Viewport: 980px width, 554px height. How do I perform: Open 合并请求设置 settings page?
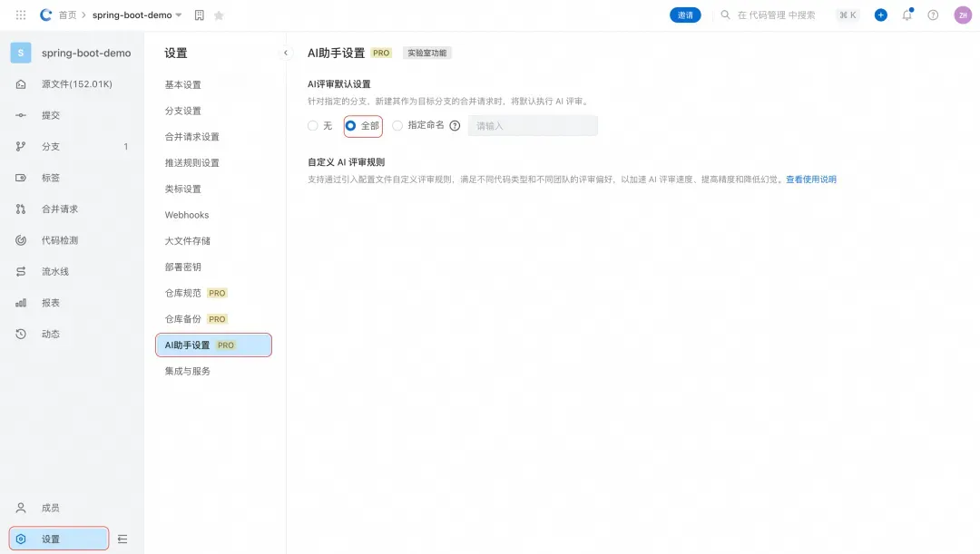coord(191,137)
